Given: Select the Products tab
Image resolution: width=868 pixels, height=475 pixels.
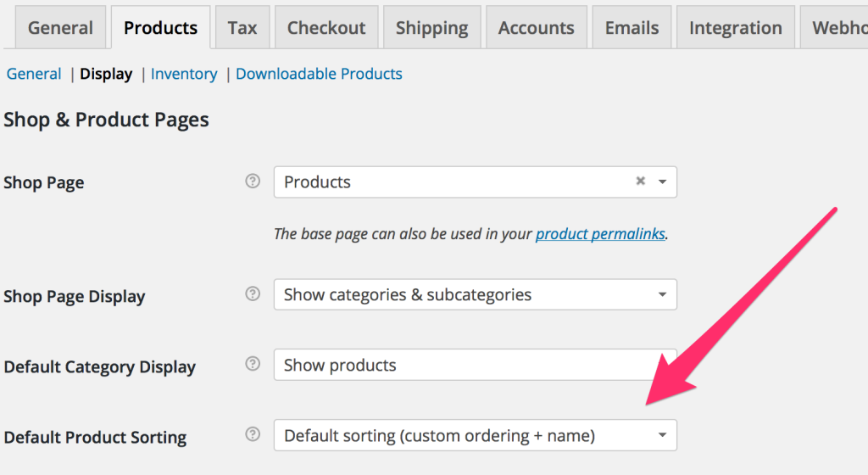Looking at the screenshot, I should (x=160, y=28).
